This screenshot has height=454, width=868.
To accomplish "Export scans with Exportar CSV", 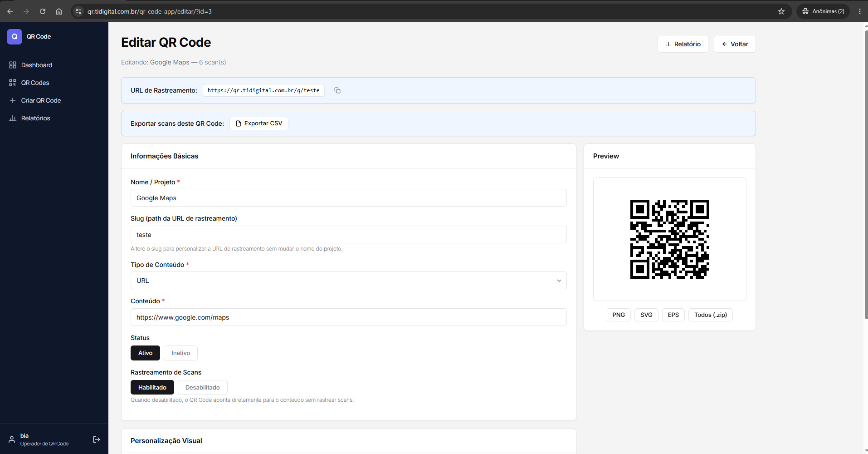I will coord(259,123).
